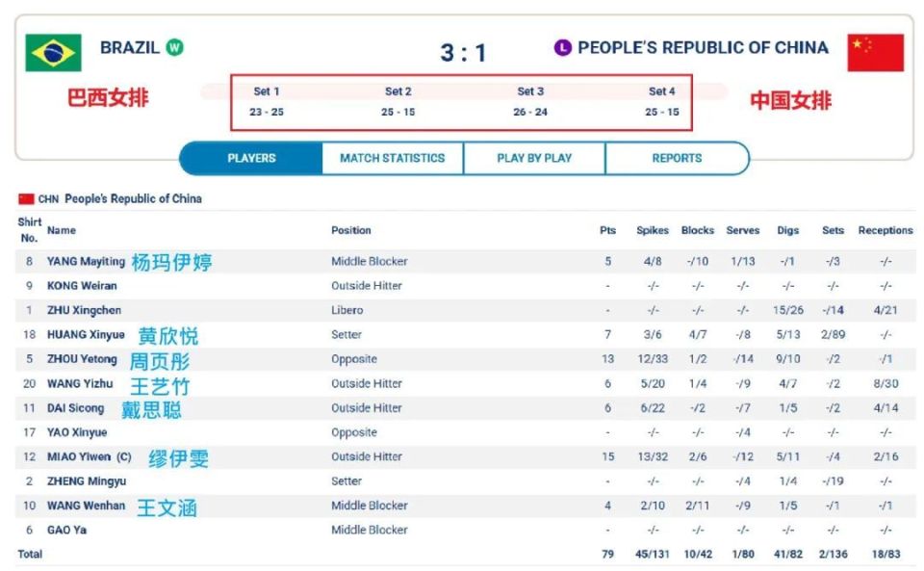Sort by the Spikes column header
This screenshot has height=571, width=924.
pos(653,230)
